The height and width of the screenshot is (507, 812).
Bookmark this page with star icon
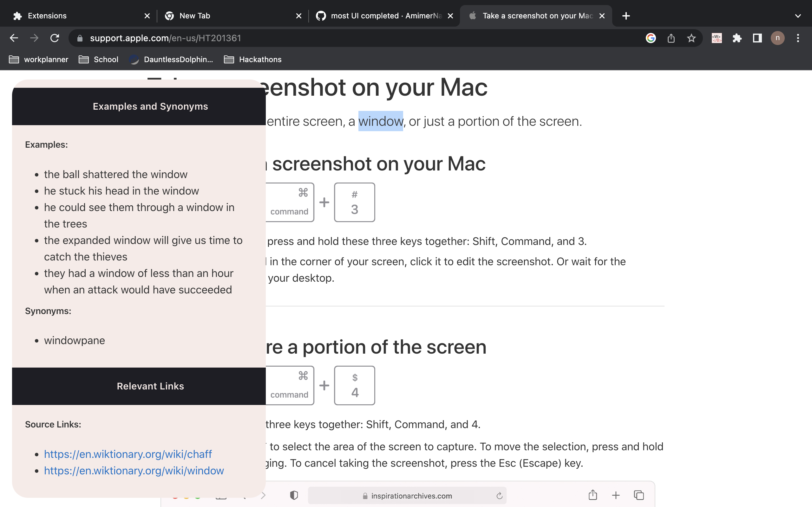(691, 38)
